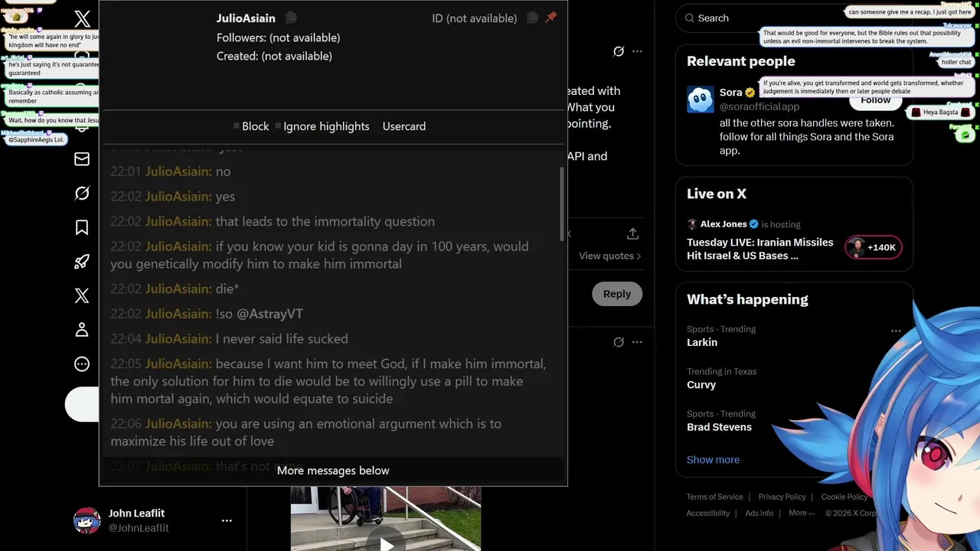
Task: Open Grok from the X sidebar
Action: coord(82,194)
